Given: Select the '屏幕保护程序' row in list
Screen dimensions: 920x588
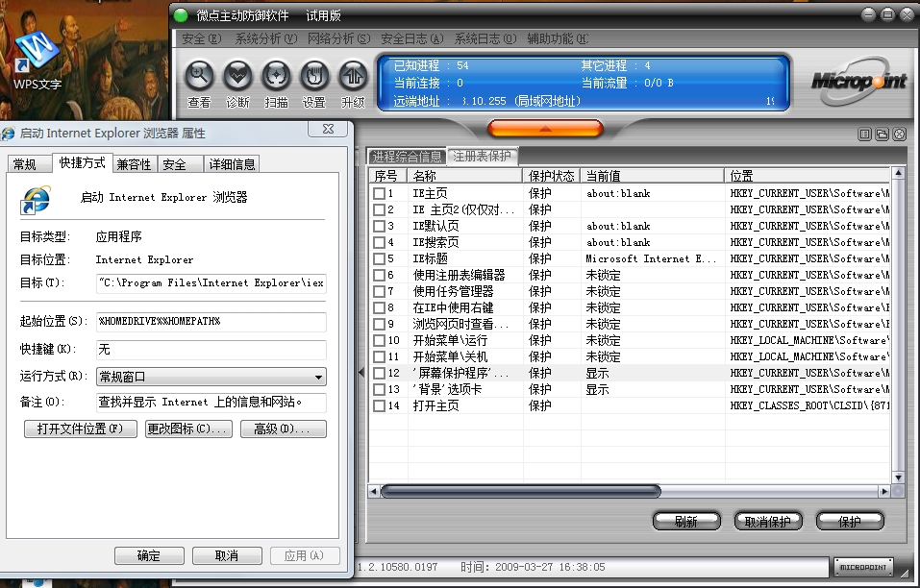Looking at the screenshot, I should (x=629, y=373).
